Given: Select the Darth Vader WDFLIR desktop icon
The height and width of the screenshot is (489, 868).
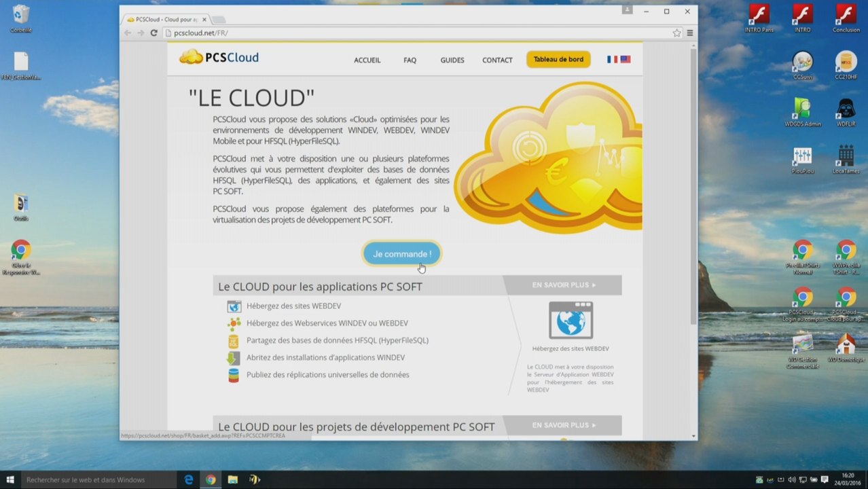Looking at the screenshot, I should [x=846, y=112].
